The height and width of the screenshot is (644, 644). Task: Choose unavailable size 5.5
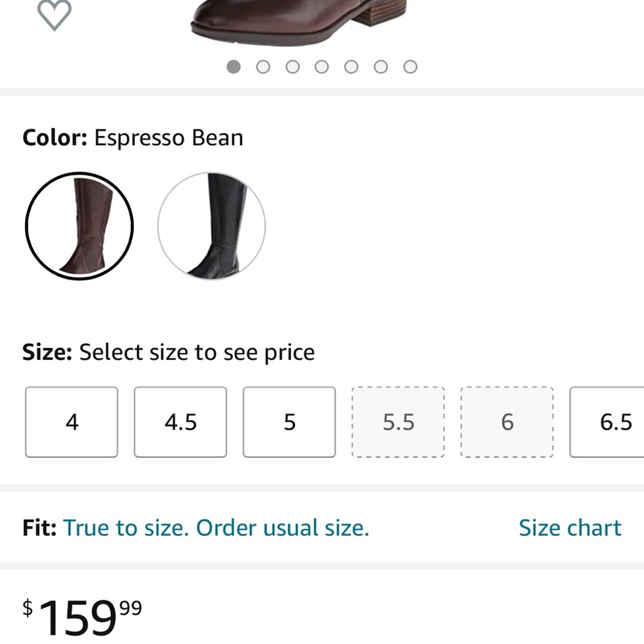point(398,422)
